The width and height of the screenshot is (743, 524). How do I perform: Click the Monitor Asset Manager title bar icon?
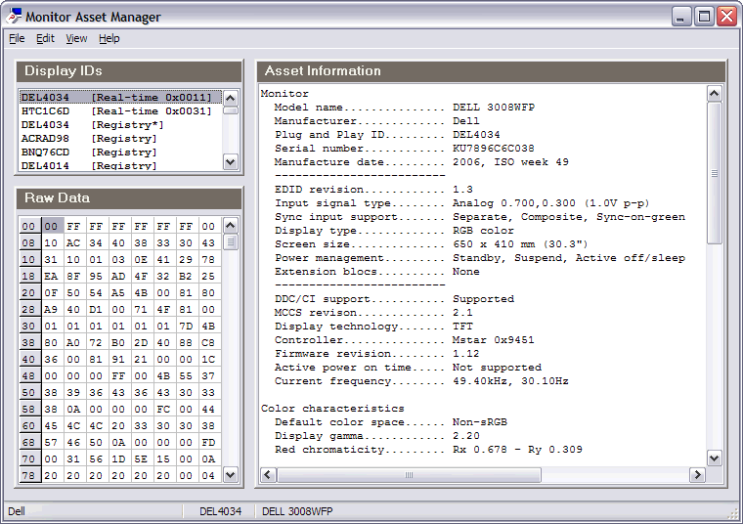pos(14,16)
